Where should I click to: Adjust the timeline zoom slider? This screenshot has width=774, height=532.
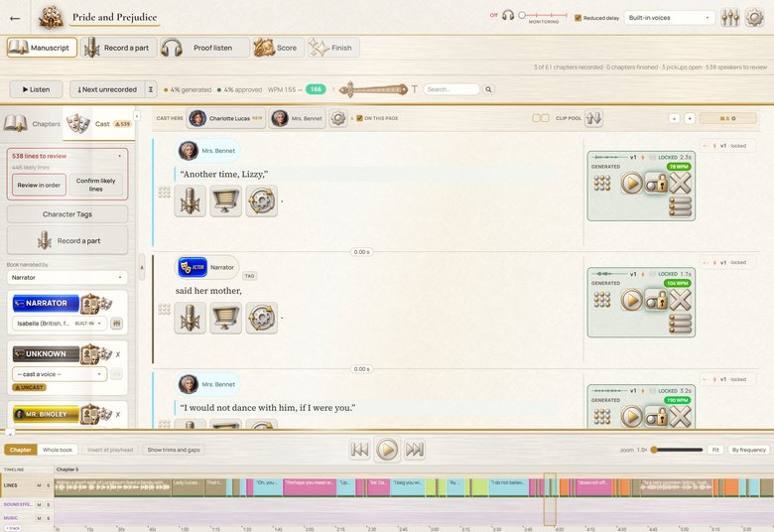click(676, 450)
